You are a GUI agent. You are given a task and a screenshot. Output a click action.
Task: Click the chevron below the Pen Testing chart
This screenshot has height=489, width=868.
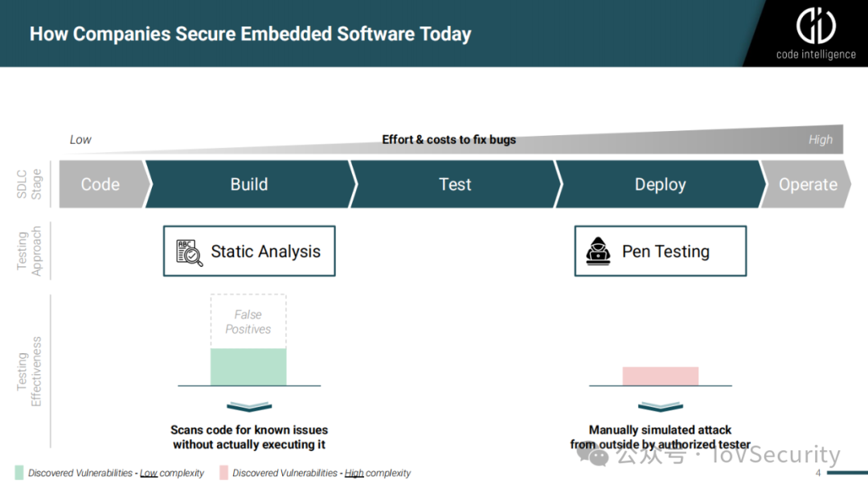661,407
